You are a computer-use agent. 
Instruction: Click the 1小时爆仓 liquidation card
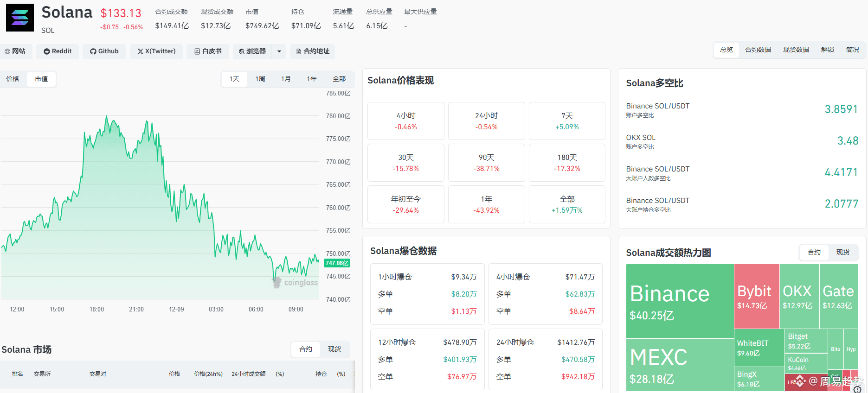click(427, 294)
